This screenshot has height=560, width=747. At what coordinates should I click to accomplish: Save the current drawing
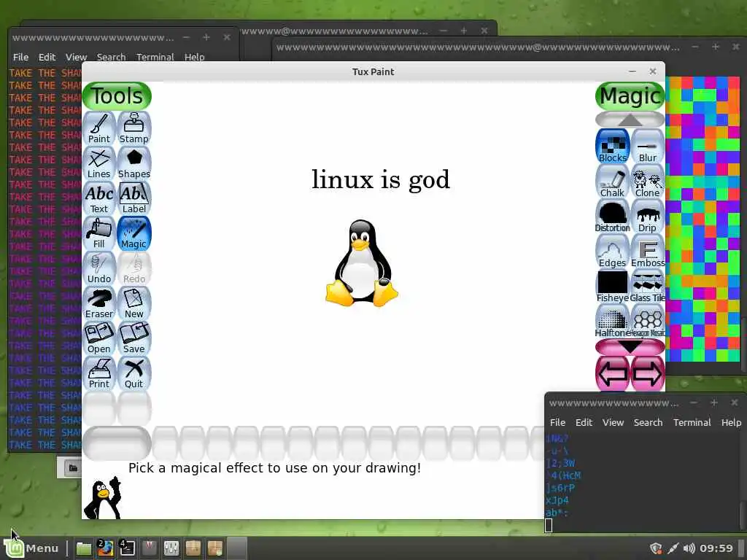point(134,338)
